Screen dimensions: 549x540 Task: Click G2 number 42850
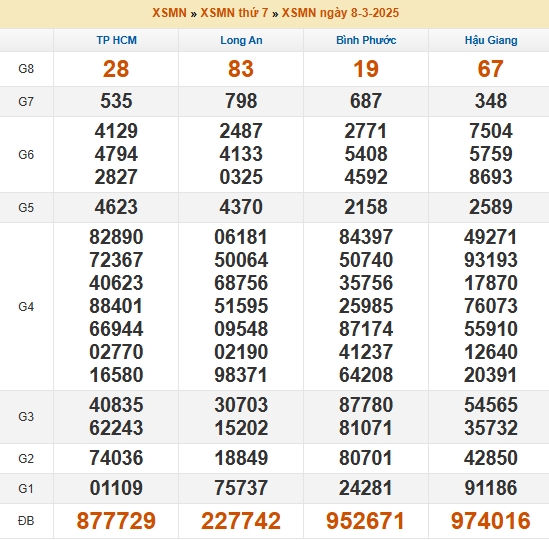point(491,458)
